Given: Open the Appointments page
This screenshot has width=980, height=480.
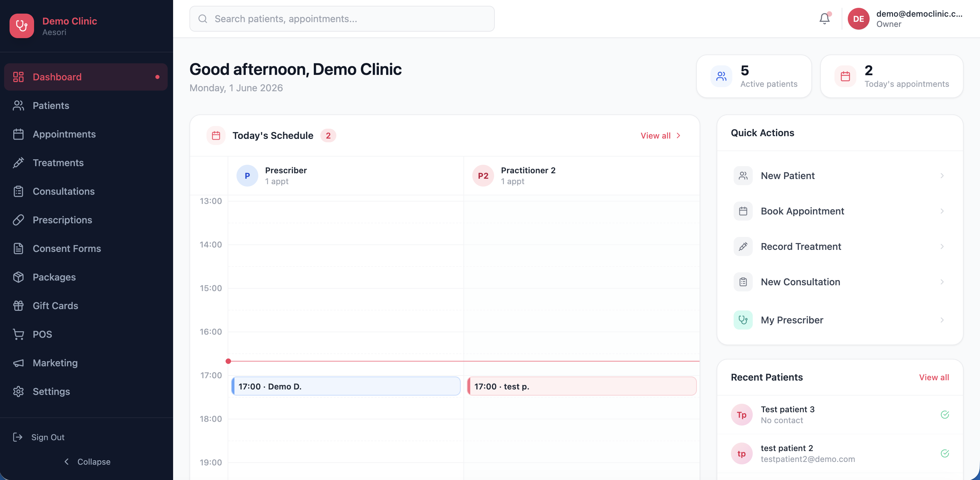Looking at the screenshot, I should click(86, 134).
